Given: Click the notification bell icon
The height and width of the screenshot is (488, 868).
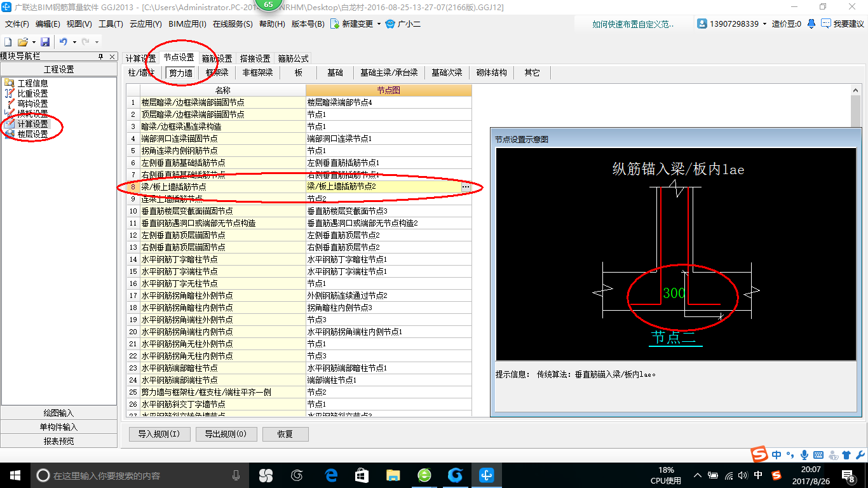Looking at the screenshot, I should click(x=811, y=24).
